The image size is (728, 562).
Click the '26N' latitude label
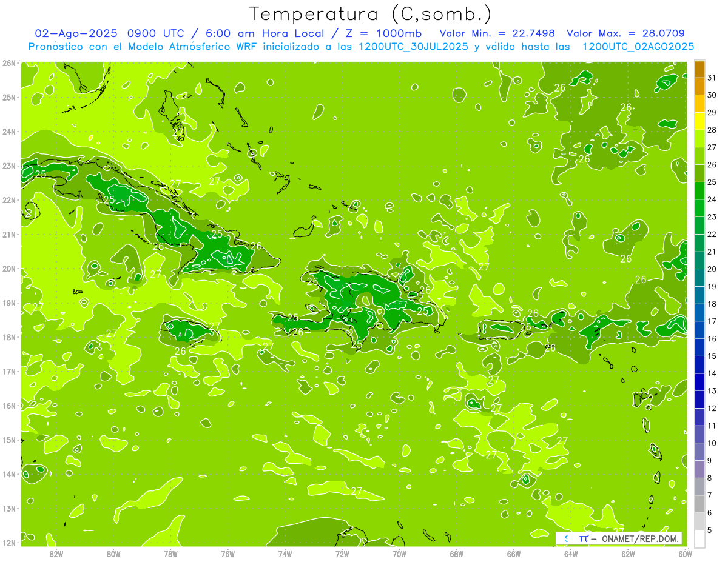pos(9,62)
